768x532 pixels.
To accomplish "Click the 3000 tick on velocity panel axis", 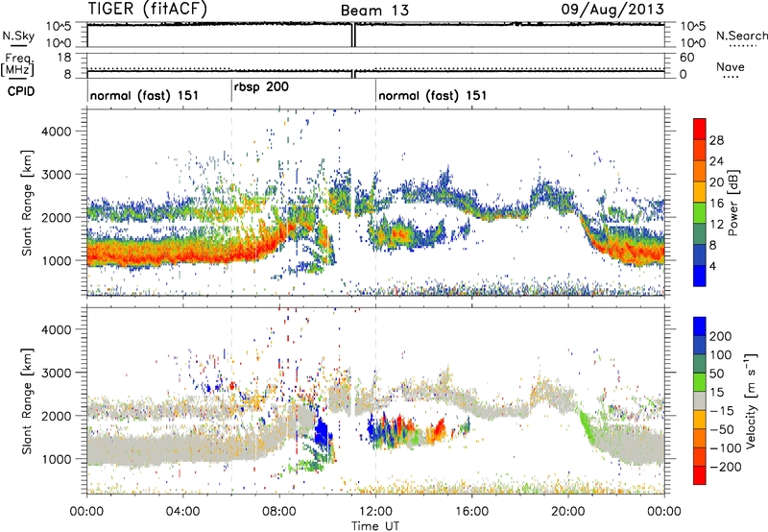I will (56, 373).
